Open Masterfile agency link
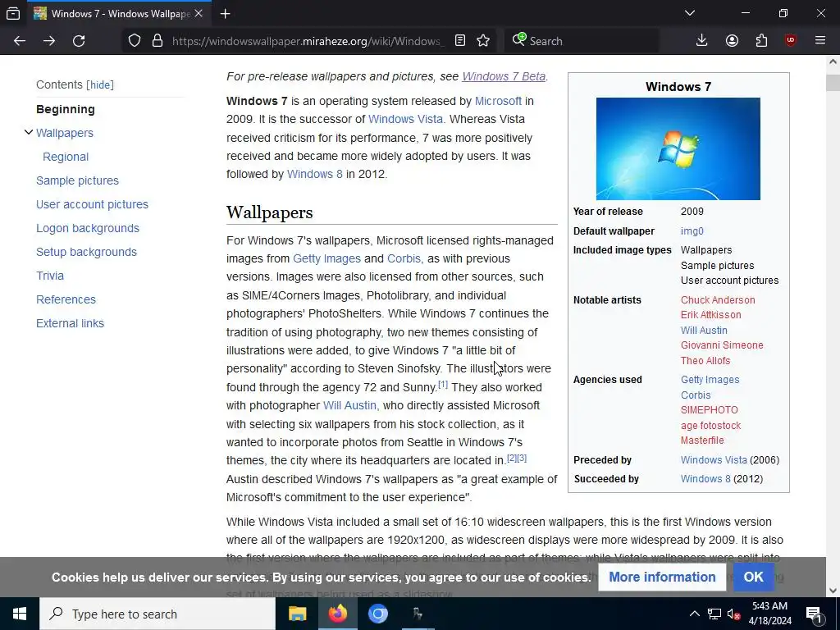The width and height of the screenshot is (840, 630). 702,441
